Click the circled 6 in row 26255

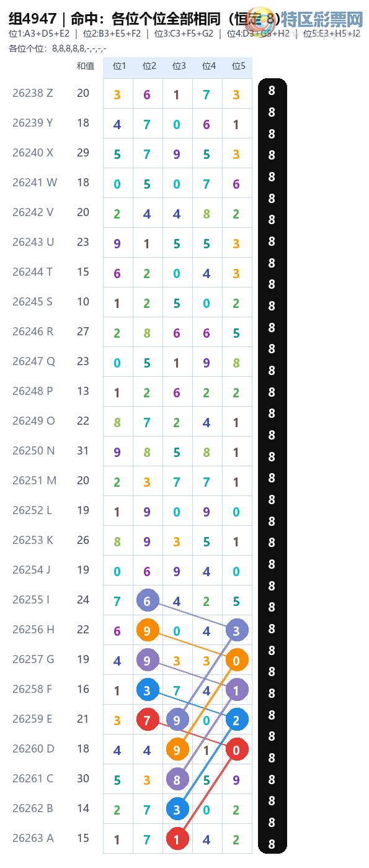(147, 601)
